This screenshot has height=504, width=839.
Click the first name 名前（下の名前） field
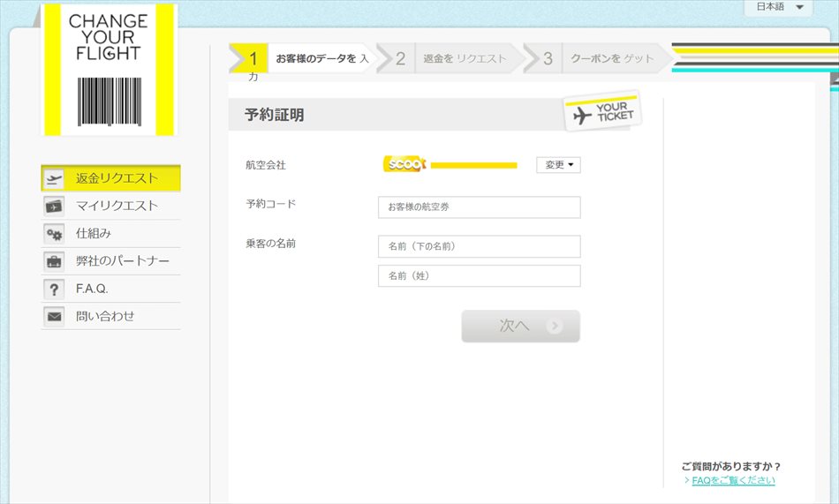pyautogui.click(x=479, y=246)
